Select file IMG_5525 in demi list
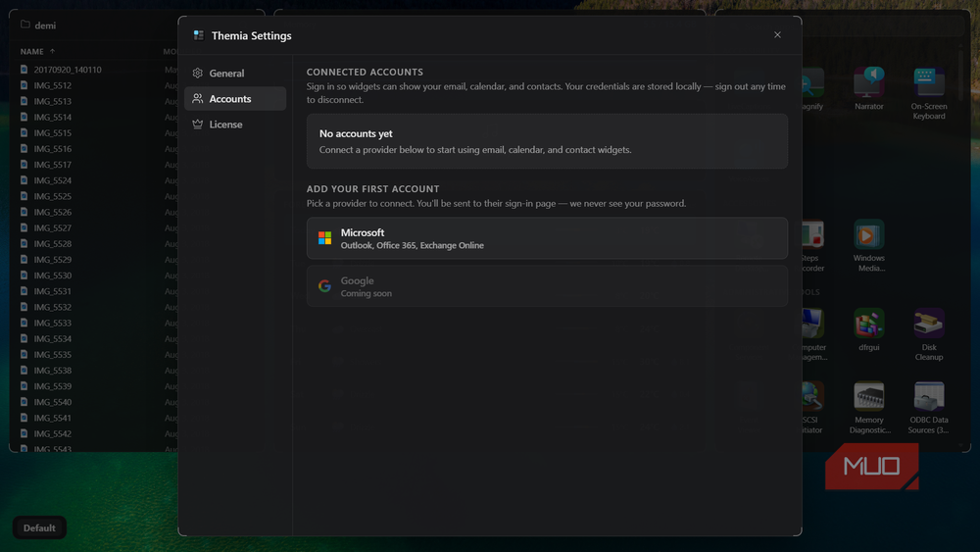980x552 pixels. tap(53, 196)
